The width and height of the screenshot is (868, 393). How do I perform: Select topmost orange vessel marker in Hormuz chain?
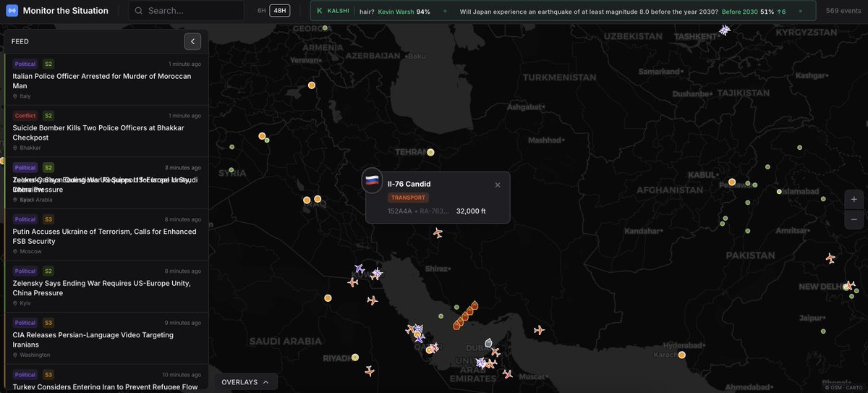point(475,305)
